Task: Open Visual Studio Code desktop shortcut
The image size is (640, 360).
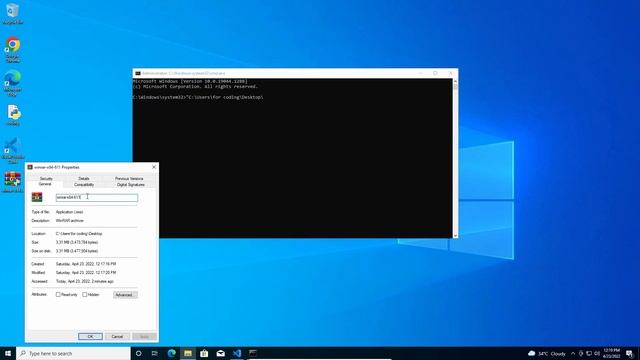Action: coord(13,150)
